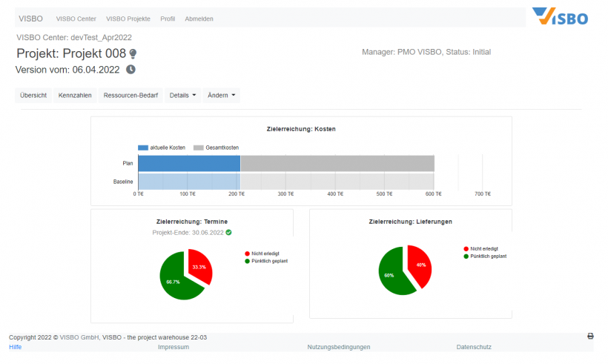Open VISBO Center in the navigation bar
This screenshot has width=608, height=364.
tap(76, 19)
